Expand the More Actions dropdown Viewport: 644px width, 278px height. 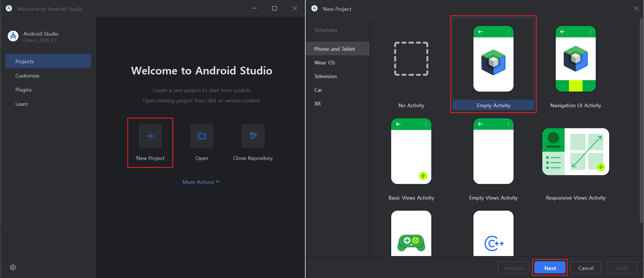point(201,182)
